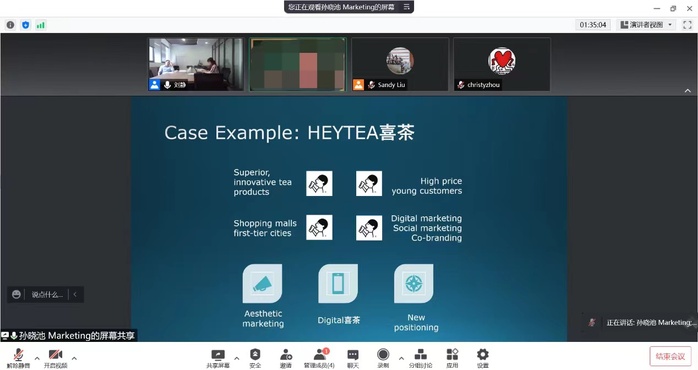Open breakout rooms icon
The height and width of the screenshot is (370, 698).
(420, 358)
